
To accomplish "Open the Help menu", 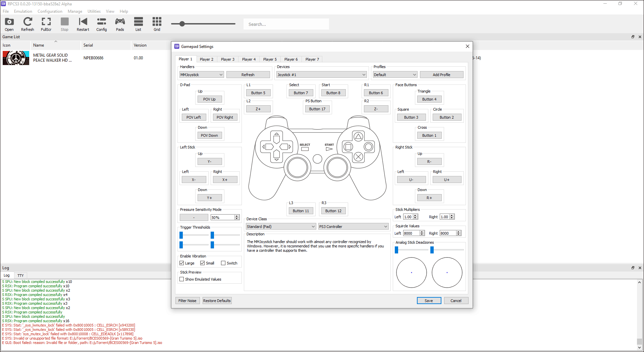I will coord(124,11).
